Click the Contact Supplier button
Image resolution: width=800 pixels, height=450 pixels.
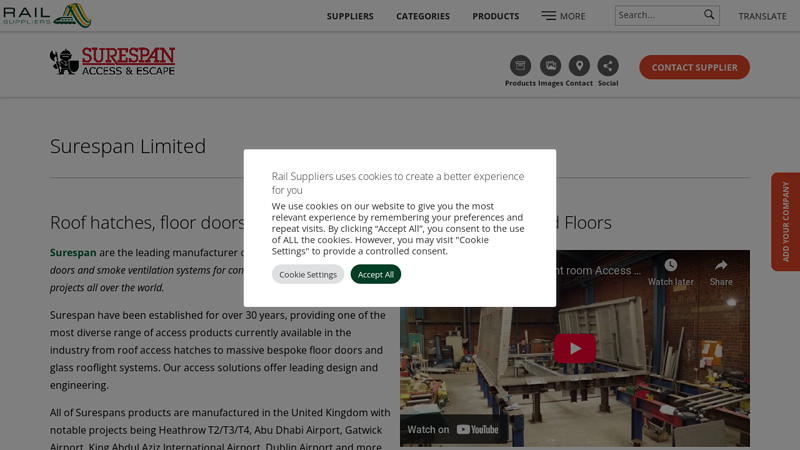pyautogui.click(x=694, y=67)
